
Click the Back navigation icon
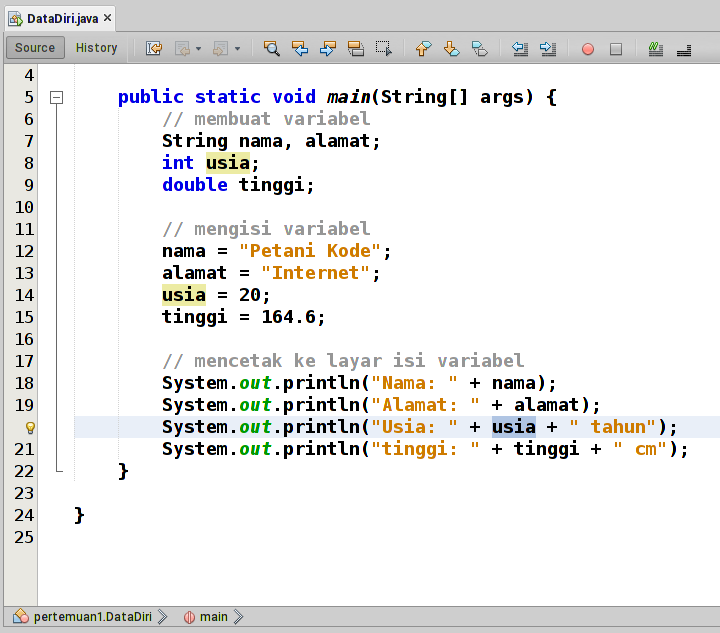pos(183,48)
